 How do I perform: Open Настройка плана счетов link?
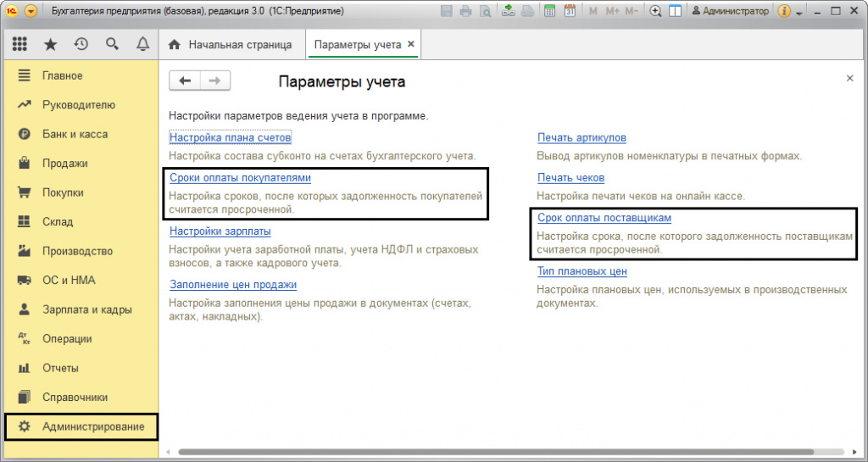click(230, 137)
